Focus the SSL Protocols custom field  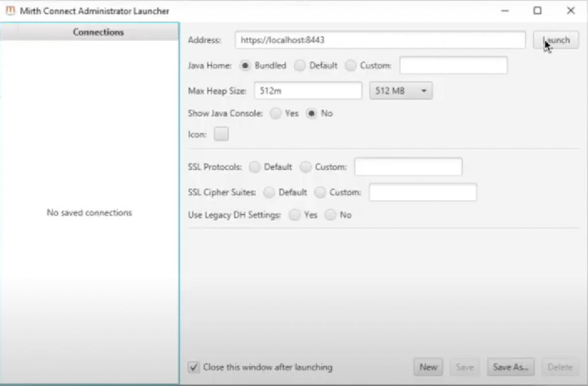pyautogui.click(x=408, y=167)
